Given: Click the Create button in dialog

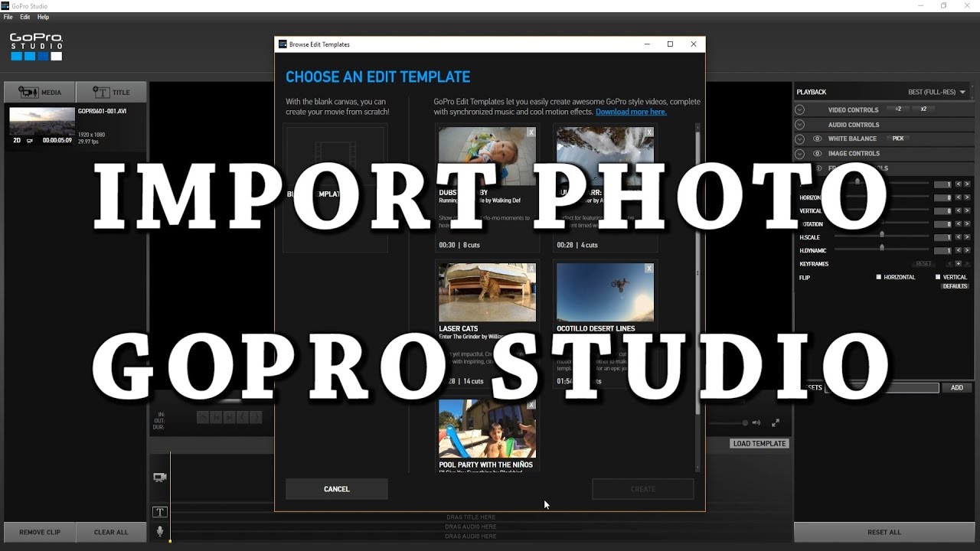Looking at the screenshot, I should click(x=643, y=489).
